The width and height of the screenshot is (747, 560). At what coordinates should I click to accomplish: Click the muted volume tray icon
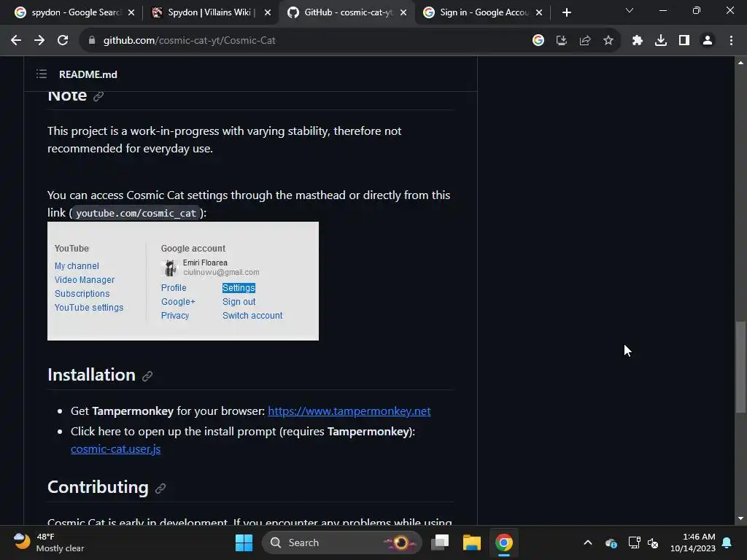tap(653, 542)
